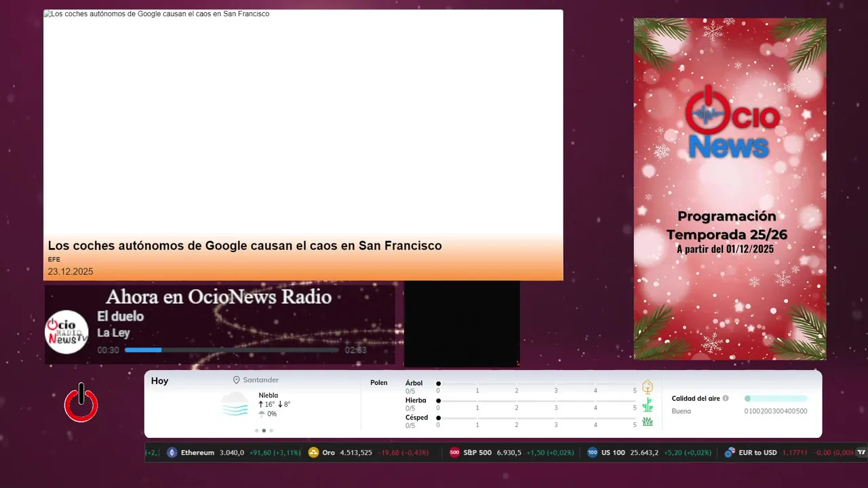Click the '8°' low temperature value
The image size is (868, 488).
287,405
